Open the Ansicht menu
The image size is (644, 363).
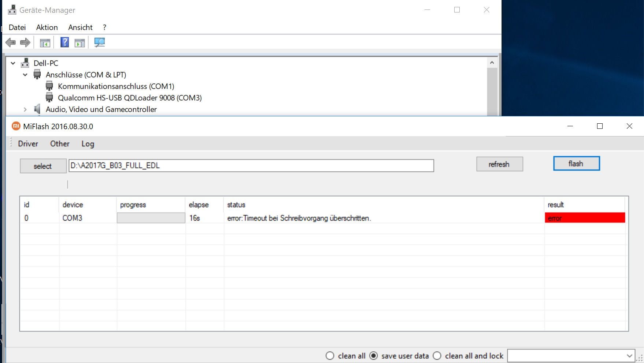pos(80,27)
